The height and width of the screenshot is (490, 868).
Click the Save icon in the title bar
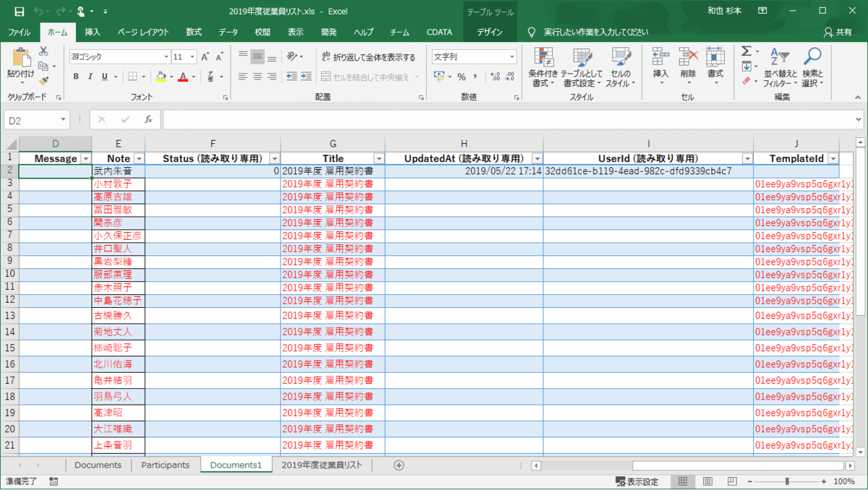19,12
